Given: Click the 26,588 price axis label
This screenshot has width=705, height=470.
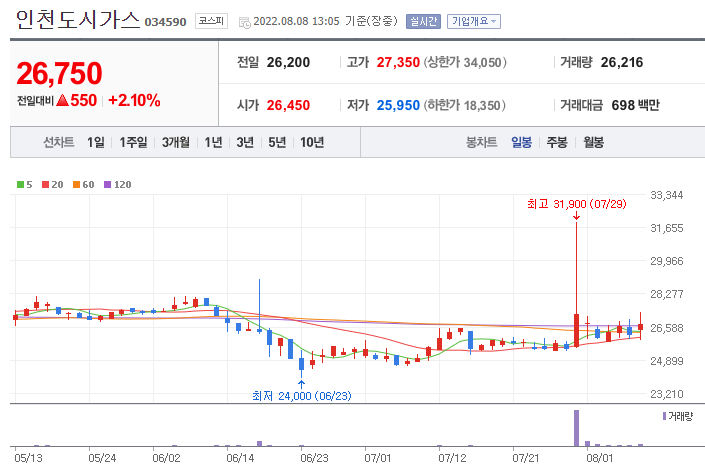Looking at the screenshot, I should [667, 328].
